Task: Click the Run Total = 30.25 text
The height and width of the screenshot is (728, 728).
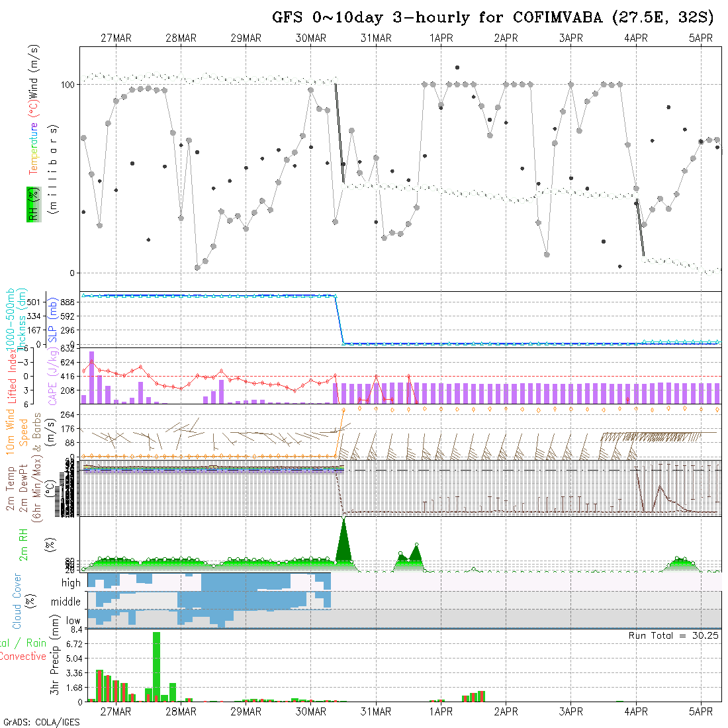Action: [x=674, y=635]
